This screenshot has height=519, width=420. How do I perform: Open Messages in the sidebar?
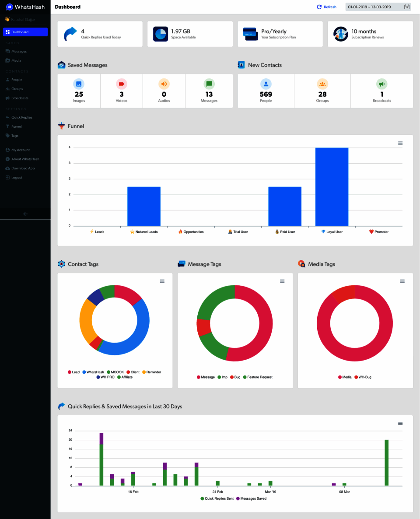(19, 51)
